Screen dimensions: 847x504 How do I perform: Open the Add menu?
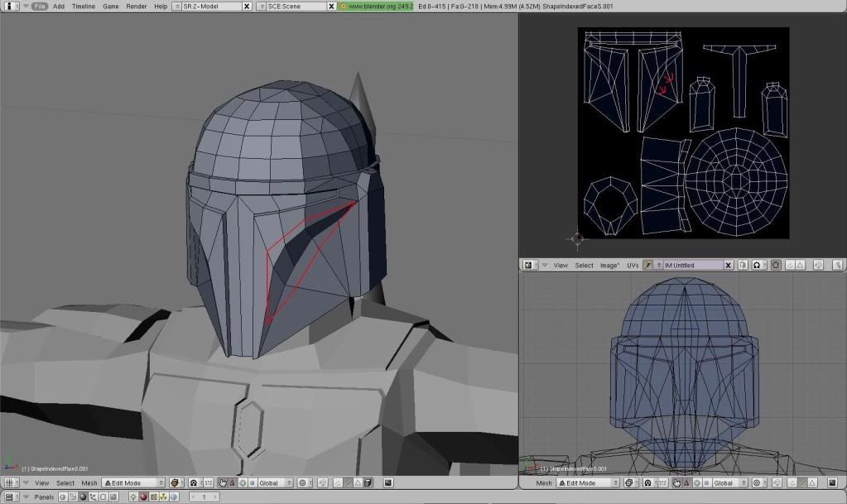point(58,6)
